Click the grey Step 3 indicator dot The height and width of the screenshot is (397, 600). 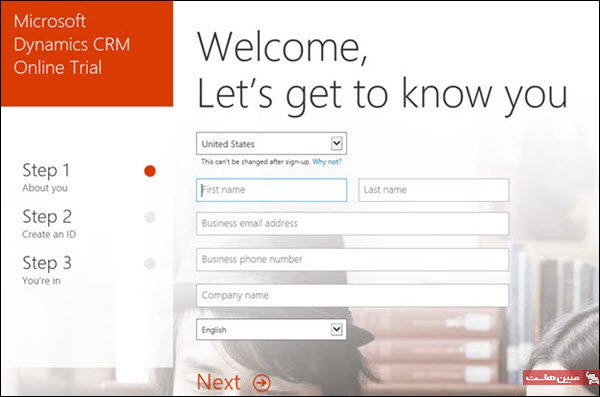150,263
